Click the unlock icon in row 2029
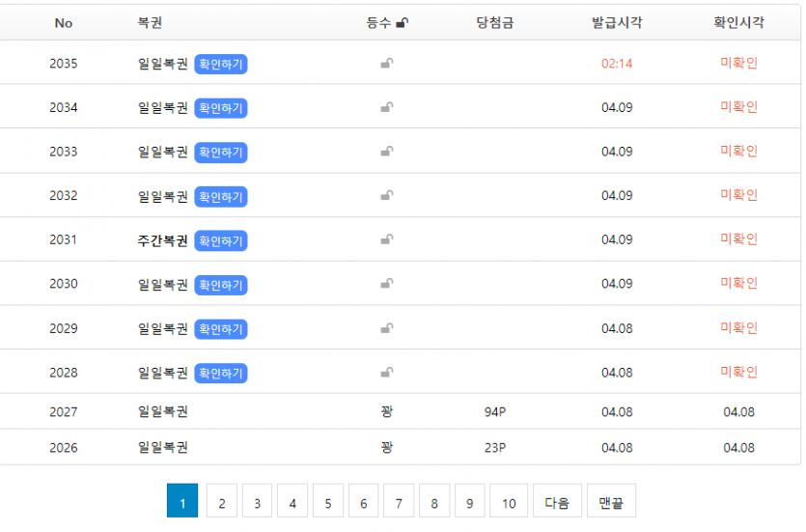This screenshot has width=806, height=532. [x=386, y=328]
